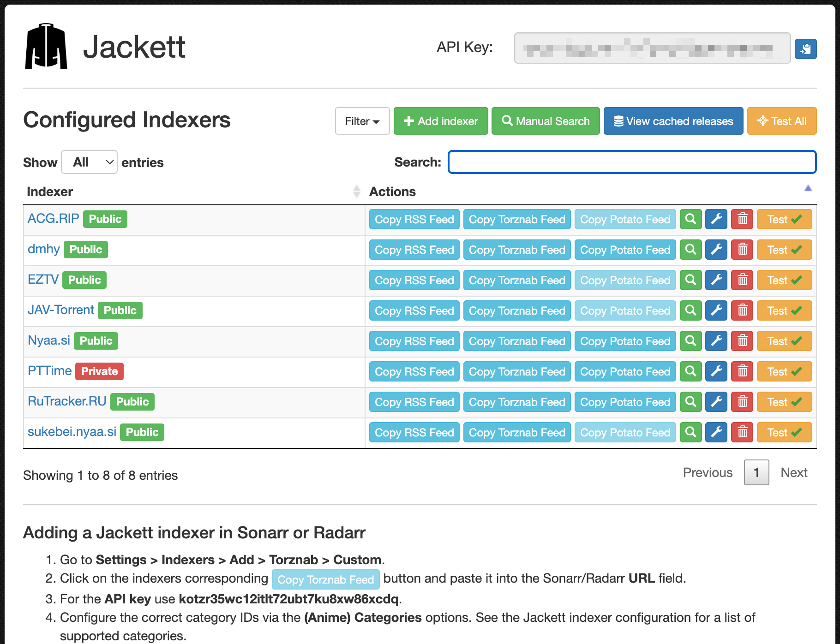
Task: Configure JAV-Torrent with wrench icon
Action: click(716, 310)
